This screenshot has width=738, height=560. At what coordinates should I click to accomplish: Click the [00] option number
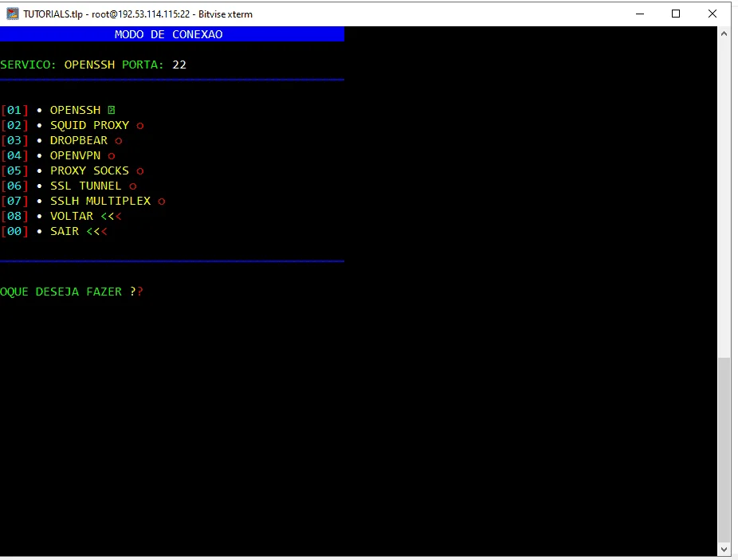14,231
